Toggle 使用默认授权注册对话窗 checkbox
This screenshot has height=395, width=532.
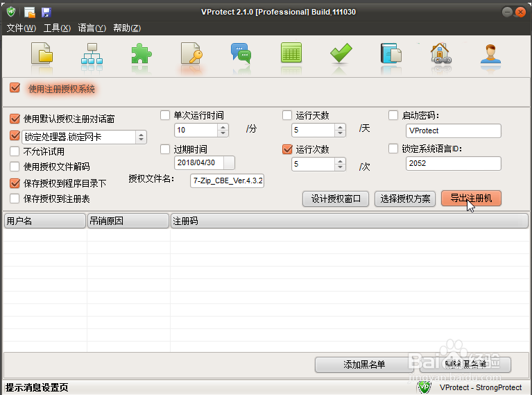(x=15, y=119)
